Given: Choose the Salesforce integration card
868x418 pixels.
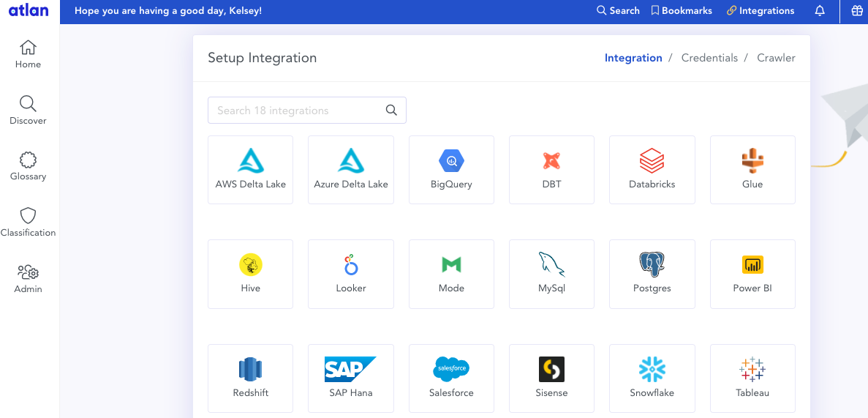Looking at the screenshot, I should click(x=451, y=378).
